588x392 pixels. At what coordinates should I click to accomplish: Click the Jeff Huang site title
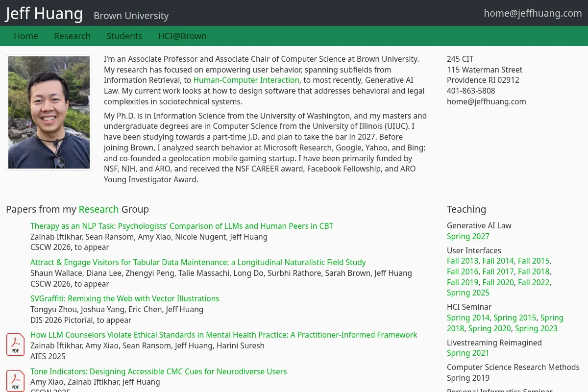44,13
